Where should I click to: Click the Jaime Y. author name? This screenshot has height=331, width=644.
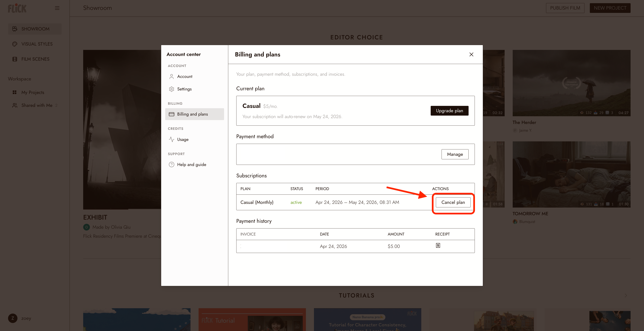coord(525,130)
